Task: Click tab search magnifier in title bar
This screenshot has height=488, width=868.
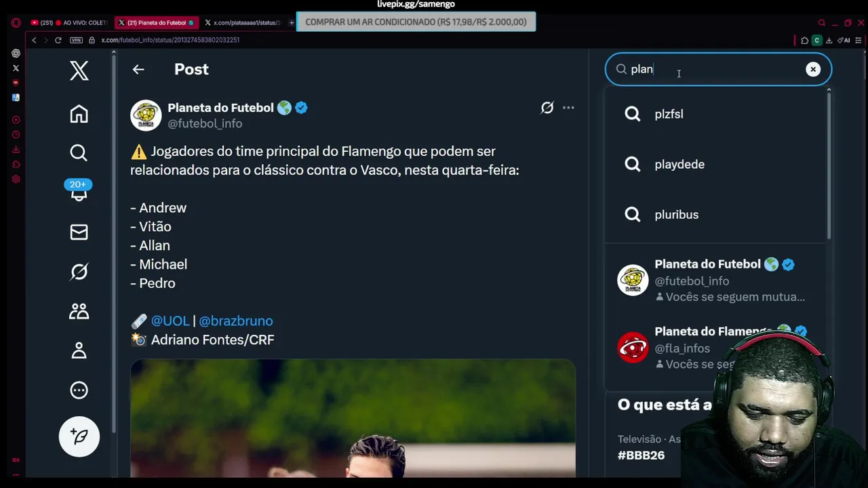Action: coord(822,22)
